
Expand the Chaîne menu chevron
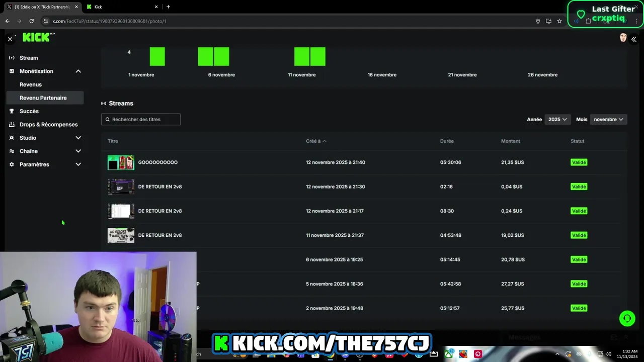point(78,151)
